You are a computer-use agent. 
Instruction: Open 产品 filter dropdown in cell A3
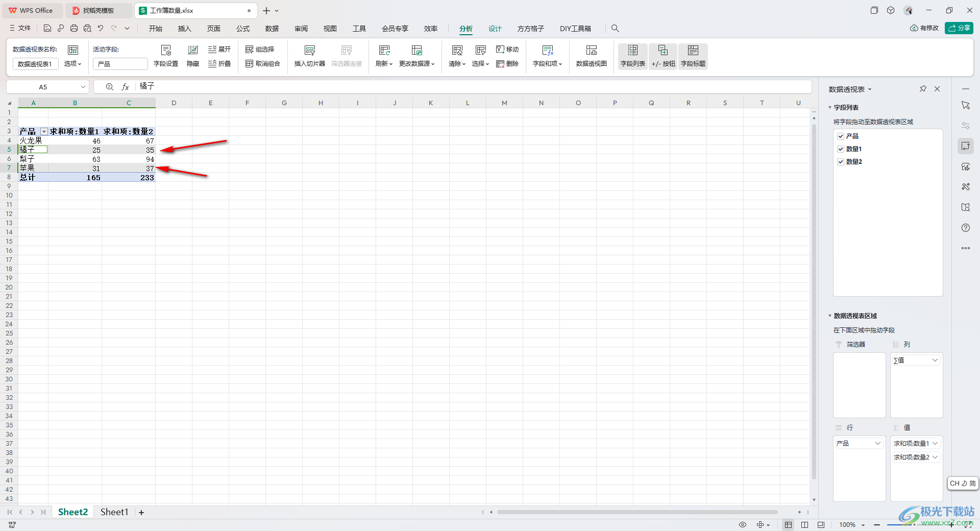click(44, 132)
